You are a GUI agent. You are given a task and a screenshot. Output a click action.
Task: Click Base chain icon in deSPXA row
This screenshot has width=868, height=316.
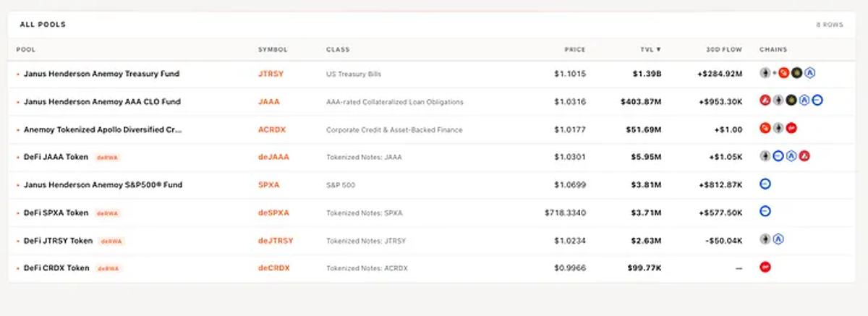[x=765, y=212]
